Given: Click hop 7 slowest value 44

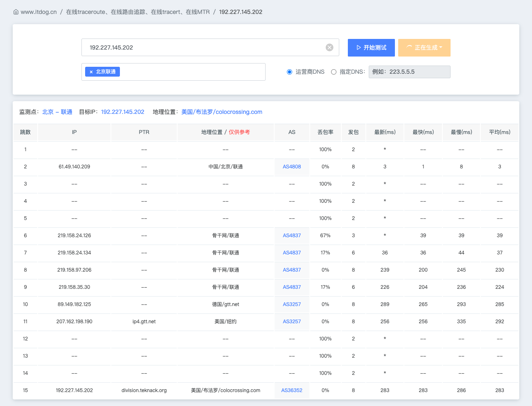Looking at the screenshot, I should [462, 253].
